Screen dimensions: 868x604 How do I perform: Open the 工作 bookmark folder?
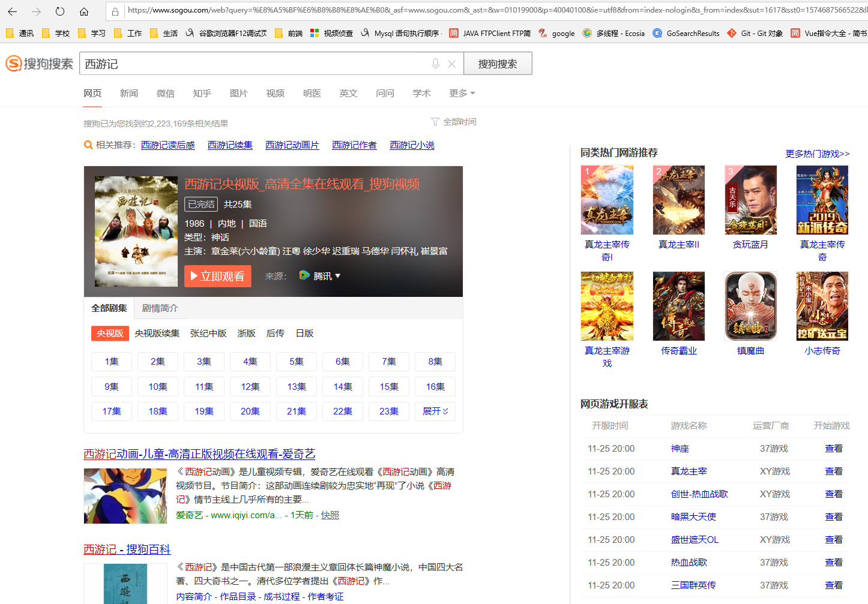tap(128, 33)
